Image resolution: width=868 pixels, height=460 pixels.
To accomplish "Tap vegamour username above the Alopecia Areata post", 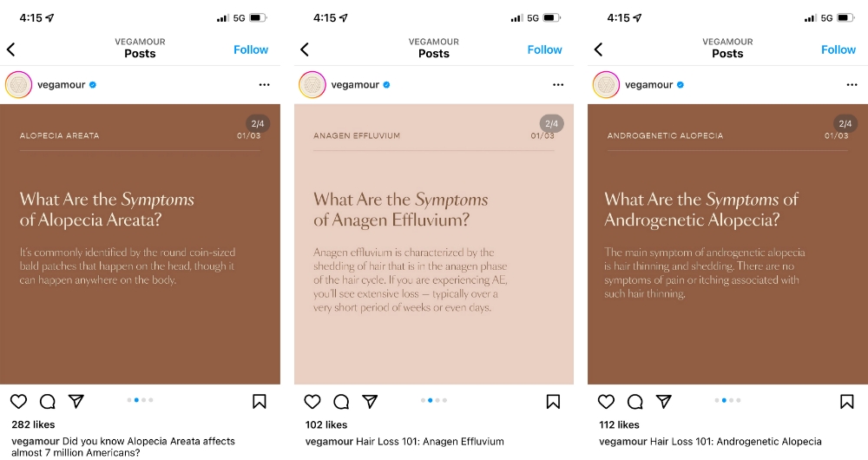I will [x=61, y=85].
